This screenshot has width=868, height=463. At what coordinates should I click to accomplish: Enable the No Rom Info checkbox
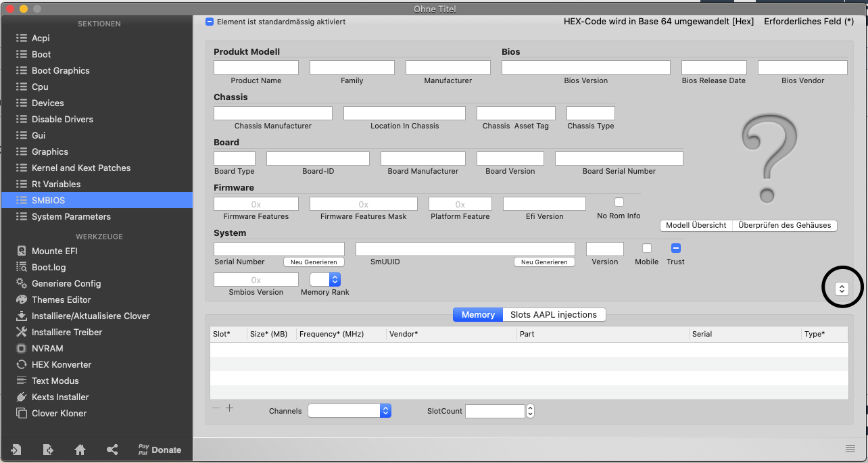[619, 202]
